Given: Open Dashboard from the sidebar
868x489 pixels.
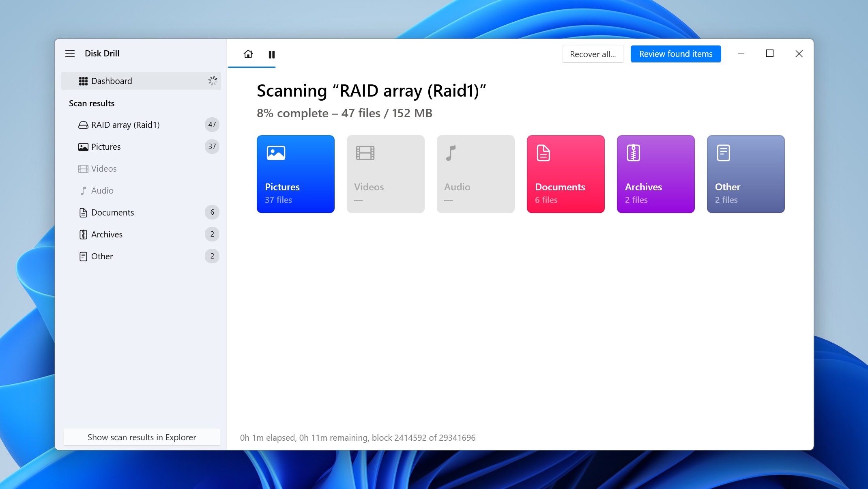Looking at the screenshot, I should coord(112,81).
